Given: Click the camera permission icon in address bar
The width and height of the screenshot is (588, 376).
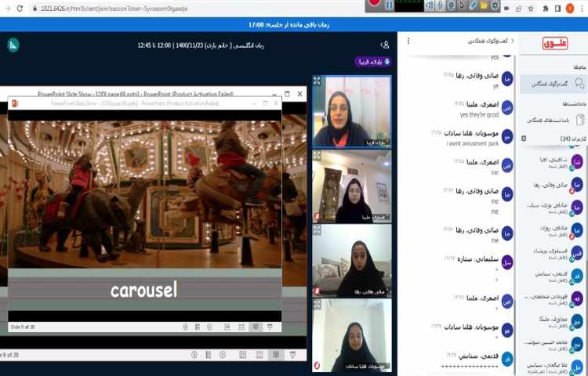Looking at the screenshot, I should (x=506, y=9).
